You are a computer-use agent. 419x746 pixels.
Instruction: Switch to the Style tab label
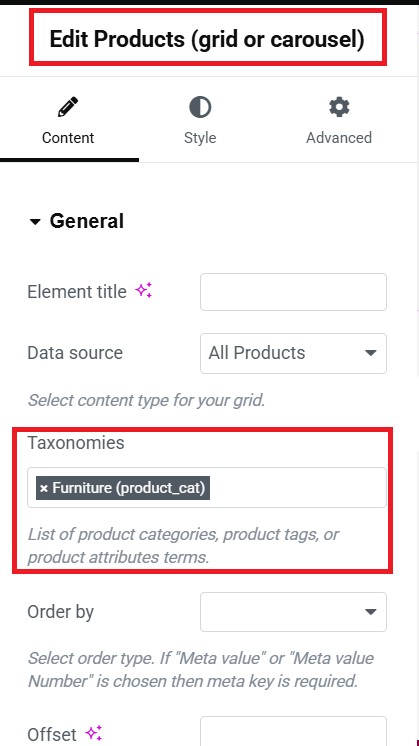coord(200,138)
